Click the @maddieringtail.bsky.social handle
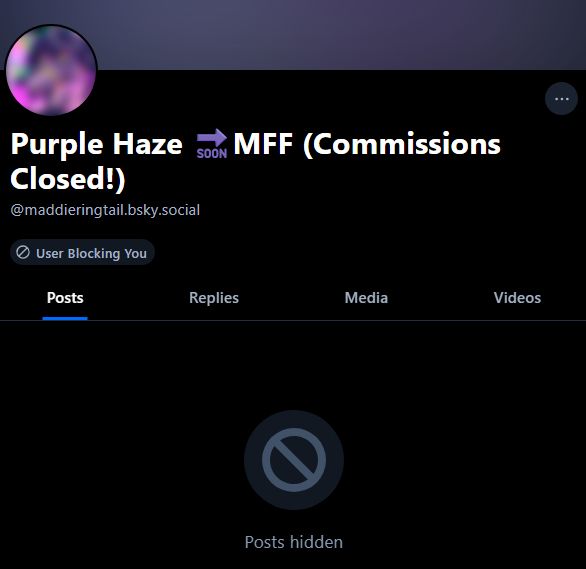The image size is (586, 569). [x=105, y=210]
